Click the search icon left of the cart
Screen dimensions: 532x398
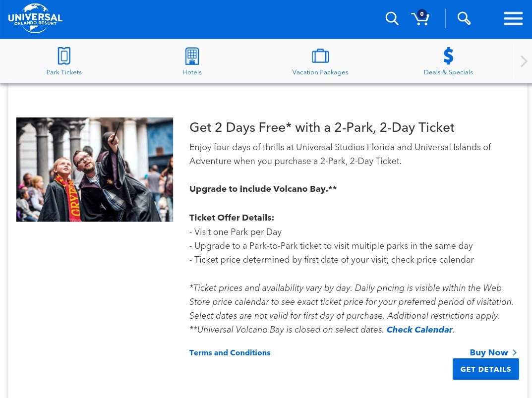point(392,19)
